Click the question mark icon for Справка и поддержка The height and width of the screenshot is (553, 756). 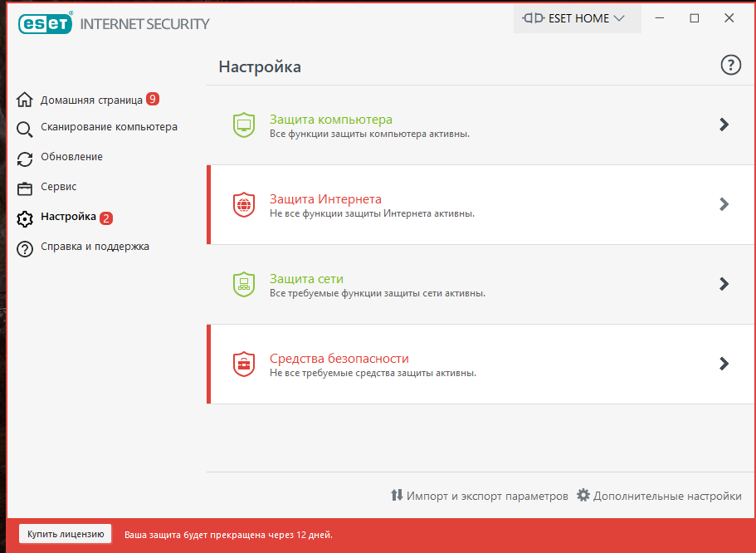click(x=25, y=249)
